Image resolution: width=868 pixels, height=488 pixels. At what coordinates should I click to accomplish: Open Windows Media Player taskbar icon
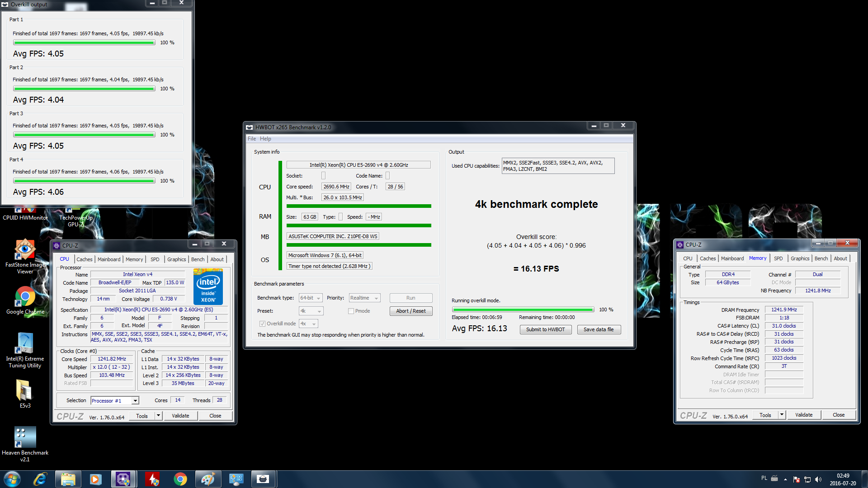[x=96, y=479]
